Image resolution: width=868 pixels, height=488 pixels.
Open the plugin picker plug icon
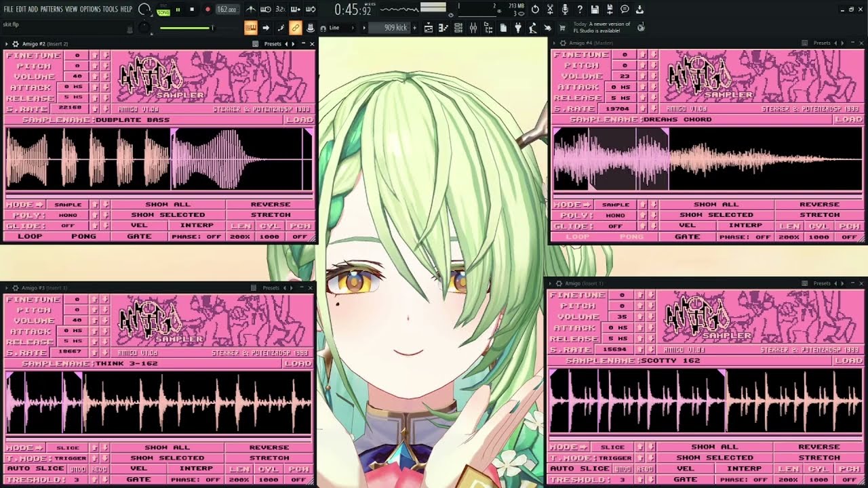(x=518, y=28)
